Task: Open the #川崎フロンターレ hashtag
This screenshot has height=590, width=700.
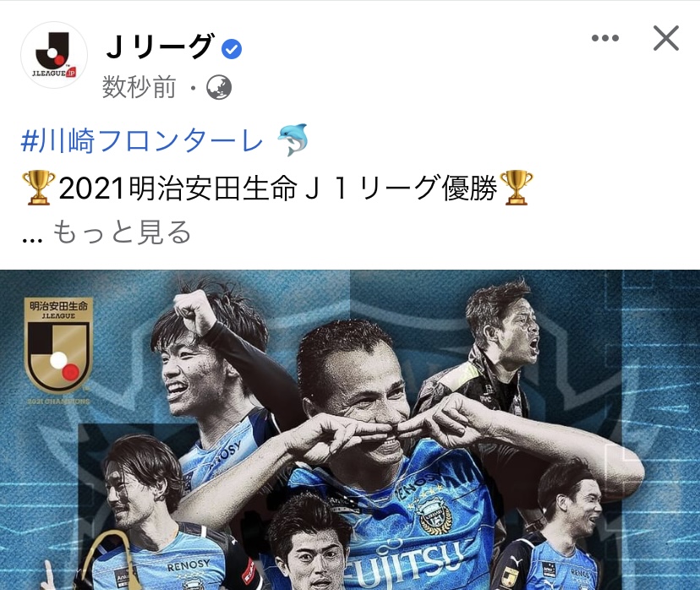Action: tap(142, 140)
